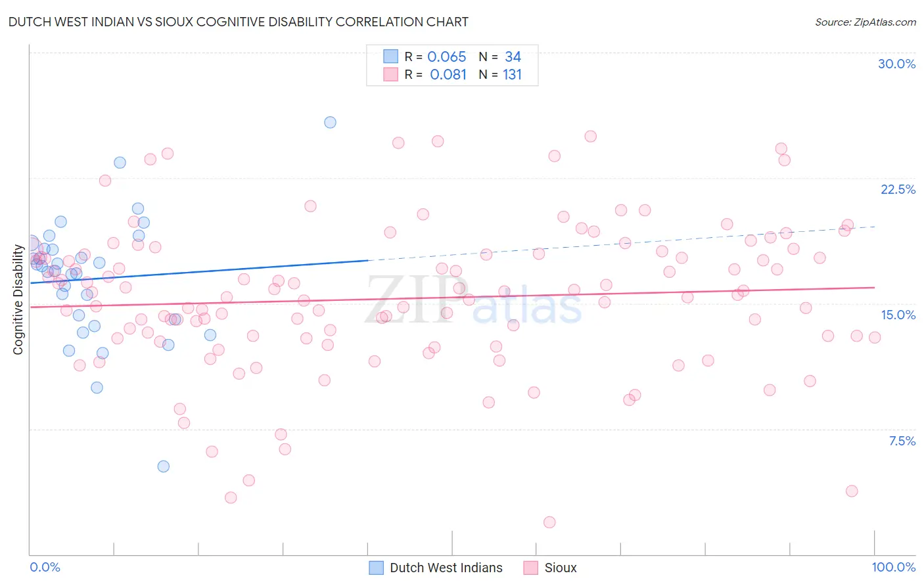Click the blue Dutch West Indians legend swatch

click(x=376, y=568)
